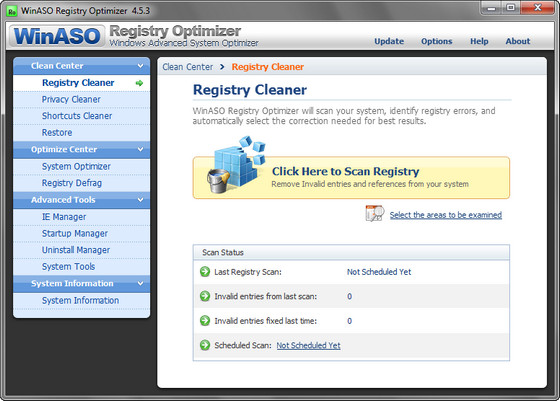Open the Not Scheduled Yet link

309,345
